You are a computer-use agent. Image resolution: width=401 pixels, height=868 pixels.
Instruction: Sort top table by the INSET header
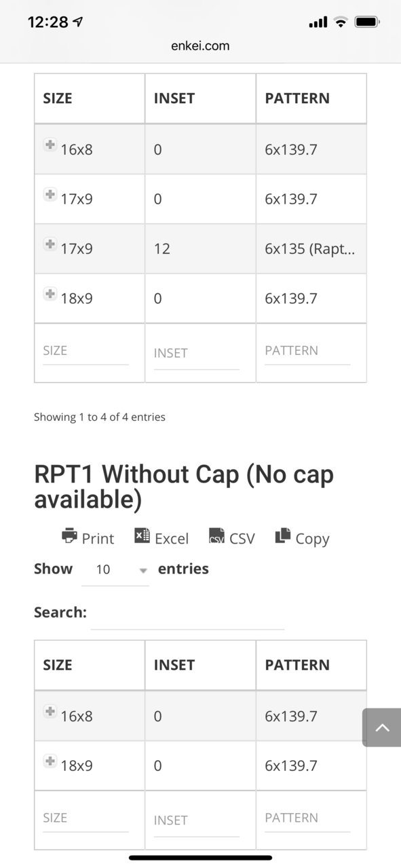(200, 98)
